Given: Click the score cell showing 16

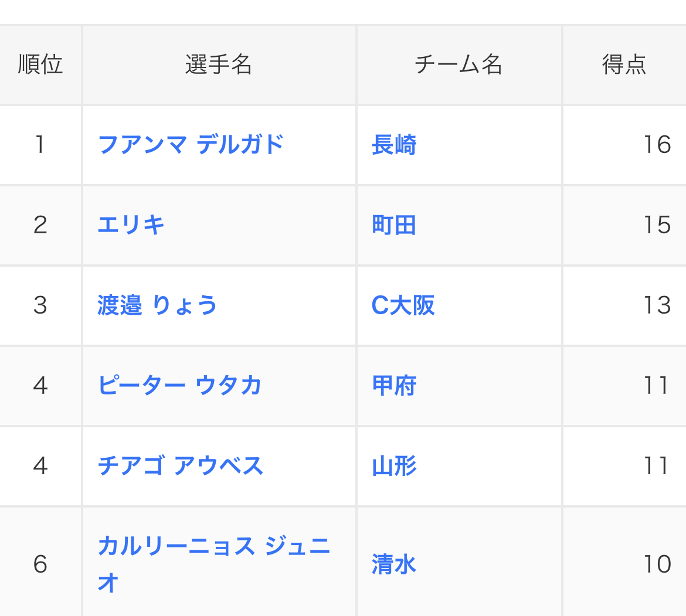Looking at the screenshot, I should click(x=657, y=145).
